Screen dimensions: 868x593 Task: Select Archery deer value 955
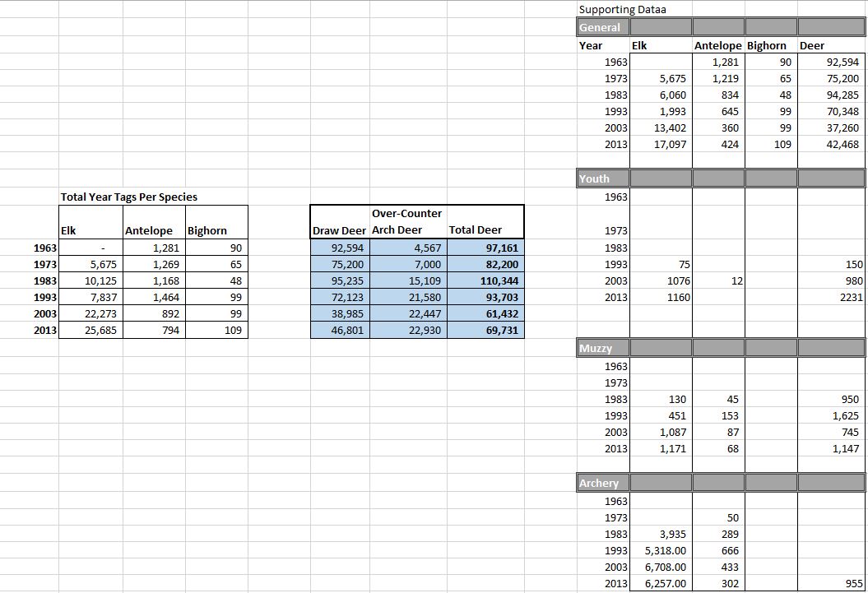tap(831, 584)
